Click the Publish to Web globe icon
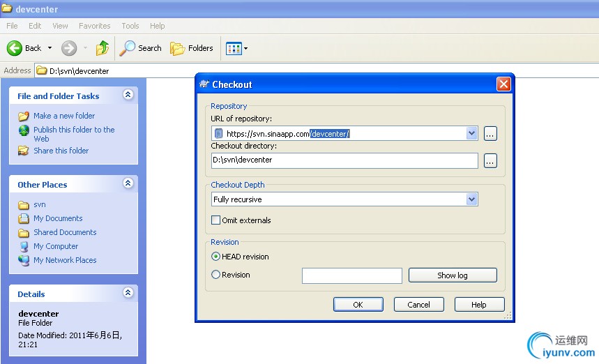Image resolution: width=599 pixels, height=364 pixels. [x=24, y=130]
